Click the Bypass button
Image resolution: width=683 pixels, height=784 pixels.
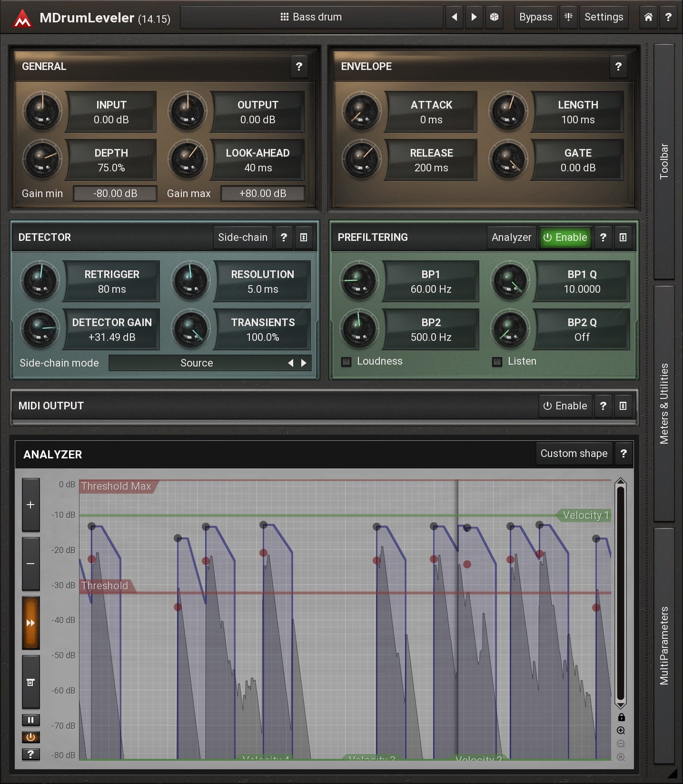point(535,17)
